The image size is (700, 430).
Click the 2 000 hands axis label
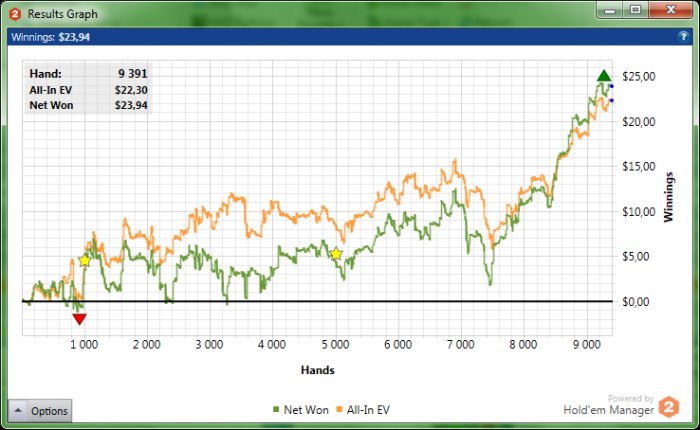[146, 345]
